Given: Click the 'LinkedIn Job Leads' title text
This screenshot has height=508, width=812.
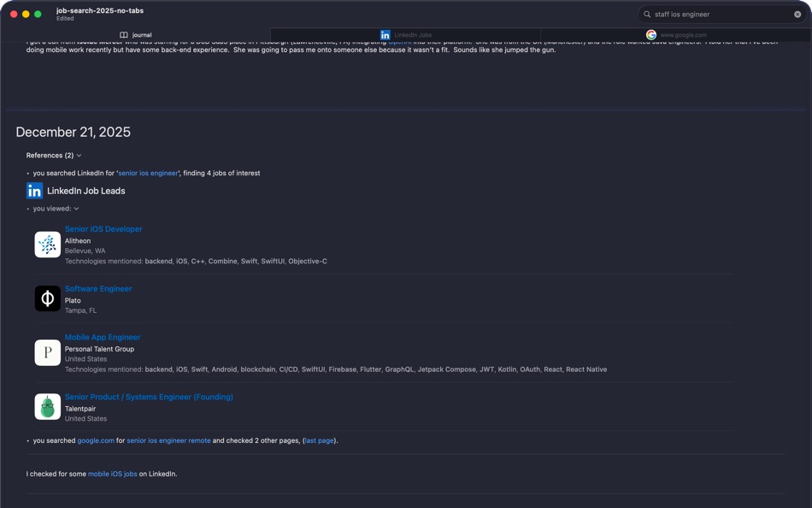Looking at the screenshot, I should tap(86, 191).
